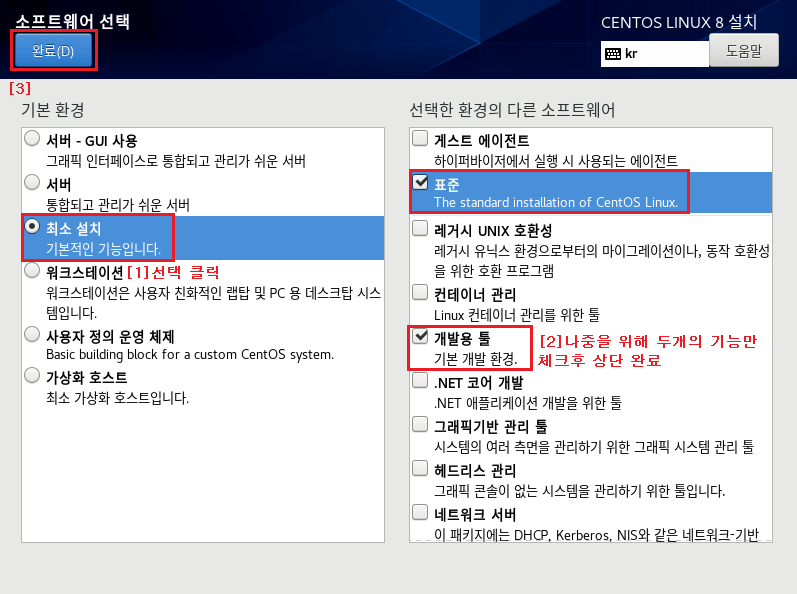Click the text 하이퍼바이저에서 실행 시 사용되는 에이전트

click(x=556, y=161)
